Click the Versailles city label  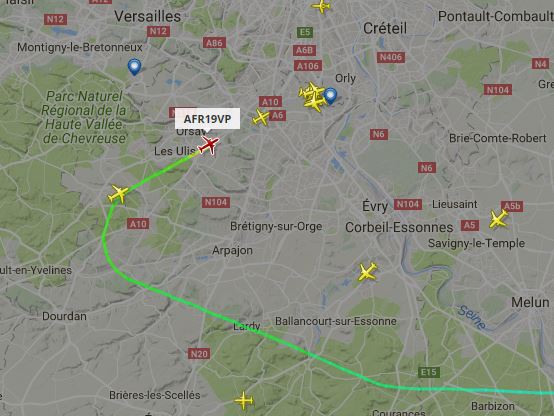click(148, 16)
